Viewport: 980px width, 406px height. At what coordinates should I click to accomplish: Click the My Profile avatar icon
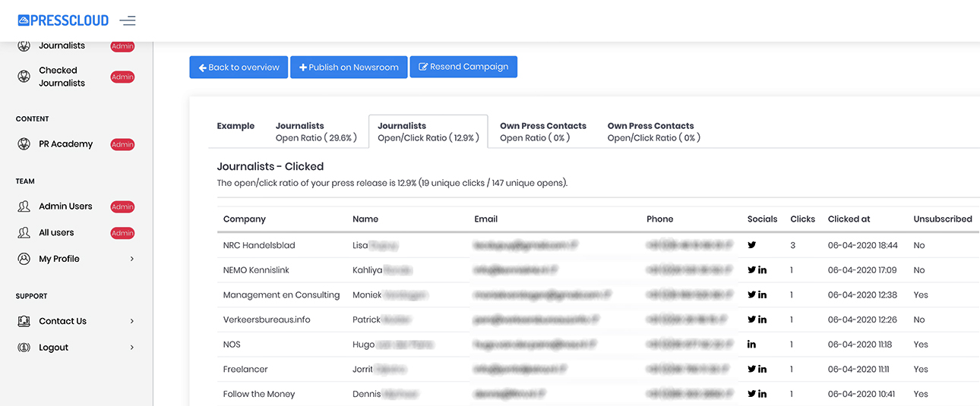(x=24, y=259)
